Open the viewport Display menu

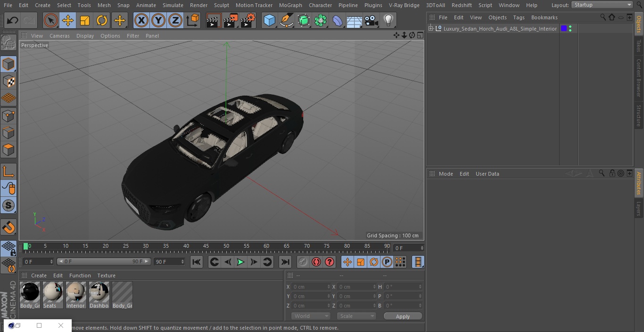[x=85, y=36]
